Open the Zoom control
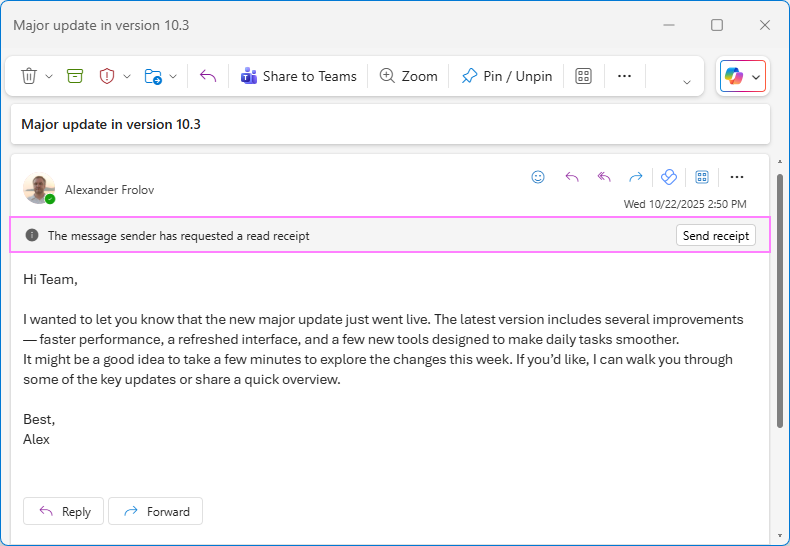 tap(409, 76)
